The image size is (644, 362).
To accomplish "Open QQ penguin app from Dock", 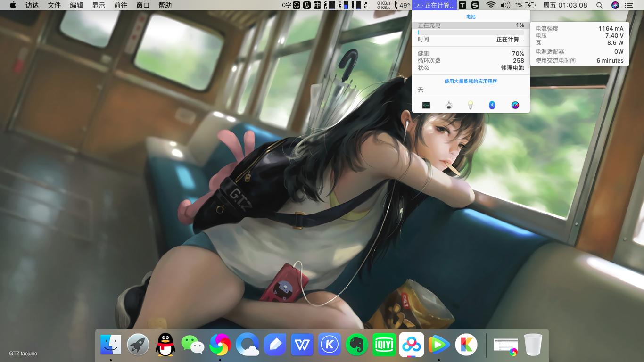I will (x=165, y=345).
